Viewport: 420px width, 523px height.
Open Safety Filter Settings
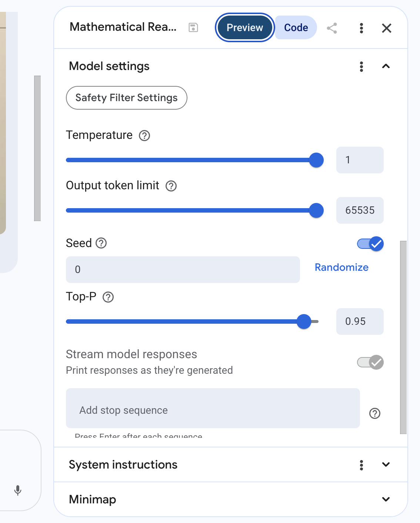click(x=127, y=98)
